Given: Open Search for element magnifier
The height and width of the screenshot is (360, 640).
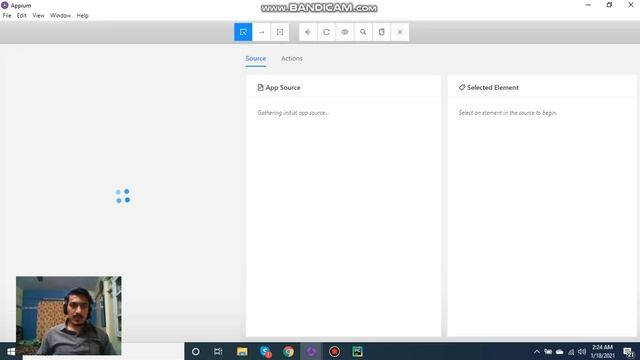Looking at the screenshot, I should pyautogui.click(x=363, y=32).
